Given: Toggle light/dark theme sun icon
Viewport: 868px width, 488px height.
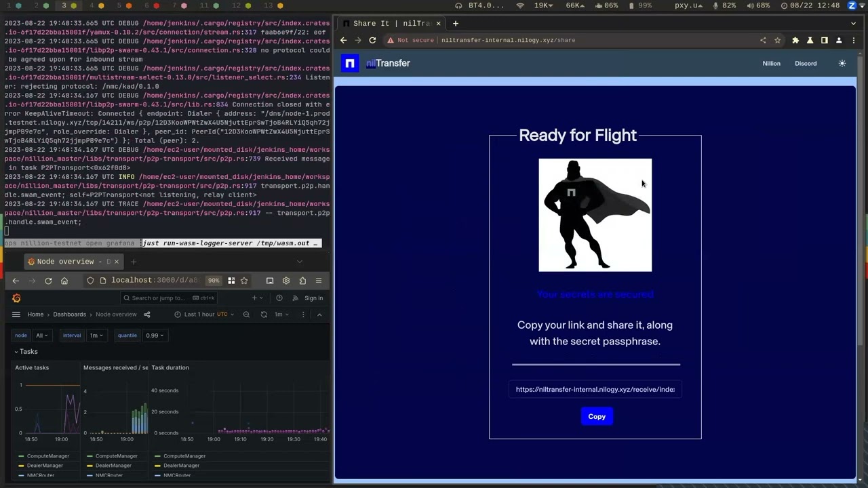Looking at the screenshot, I should point(842,63).
